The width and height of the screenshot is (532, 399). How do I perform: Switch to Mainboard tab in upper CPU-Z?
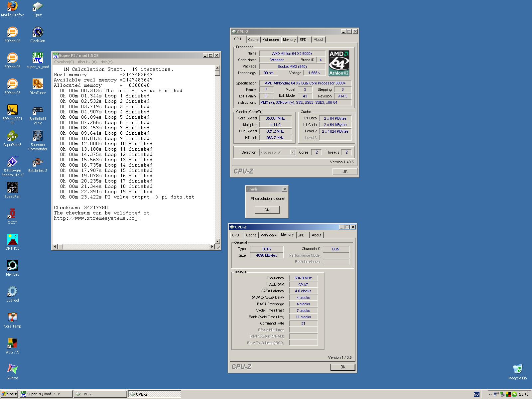[x=271, y=40]
